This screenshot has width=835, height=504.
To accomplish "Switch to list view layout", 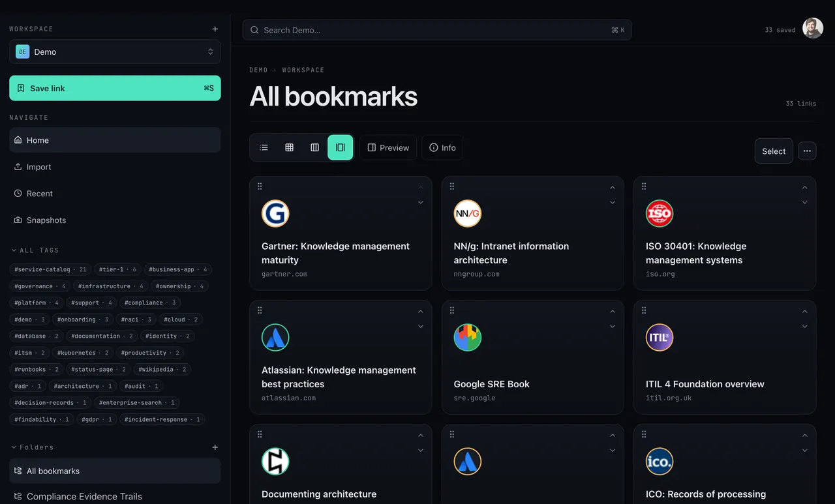I will (x=264, y=147).
